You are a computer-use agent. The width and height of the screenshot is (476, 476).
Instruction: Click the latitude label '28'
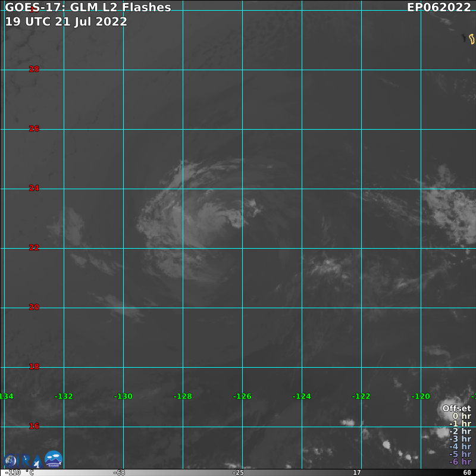coord(34,69)
